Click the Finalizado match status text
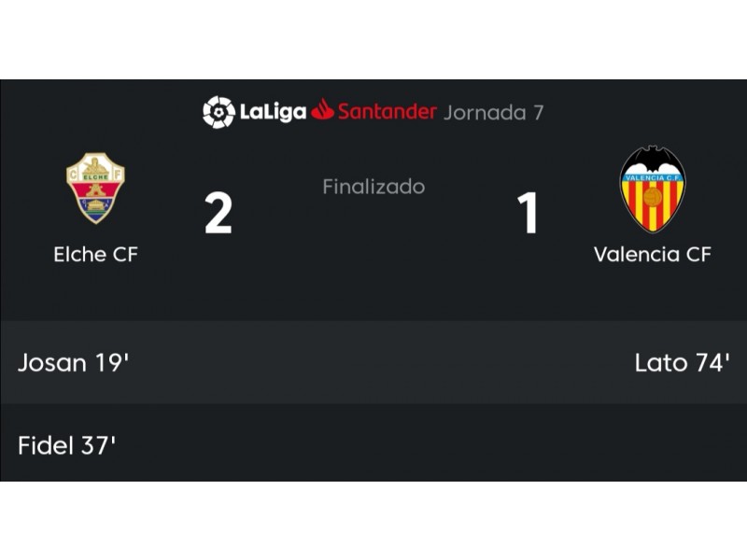This screenshot has height=560, width=747. click(x=373, y=187)
